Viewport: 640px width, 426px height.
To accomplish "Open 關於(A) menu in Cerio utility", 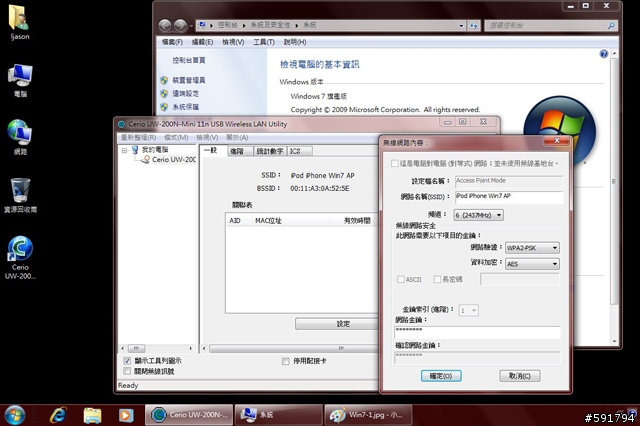I will click(x=237, y=138).
